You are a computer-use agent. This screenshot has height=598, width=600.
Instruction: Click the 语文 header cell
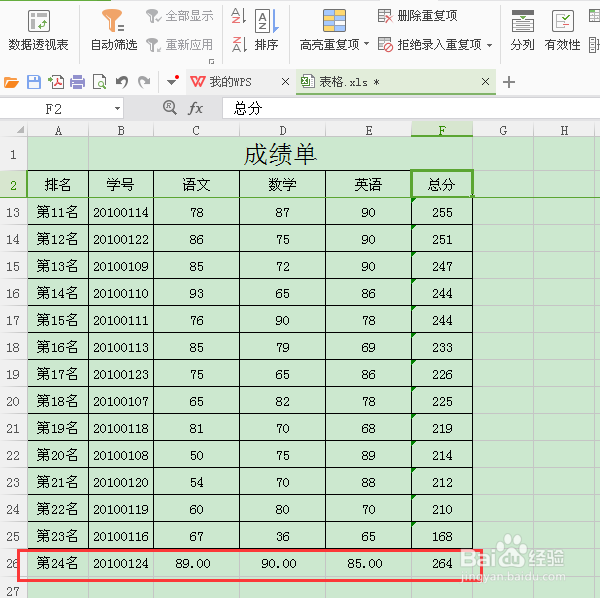196,184
